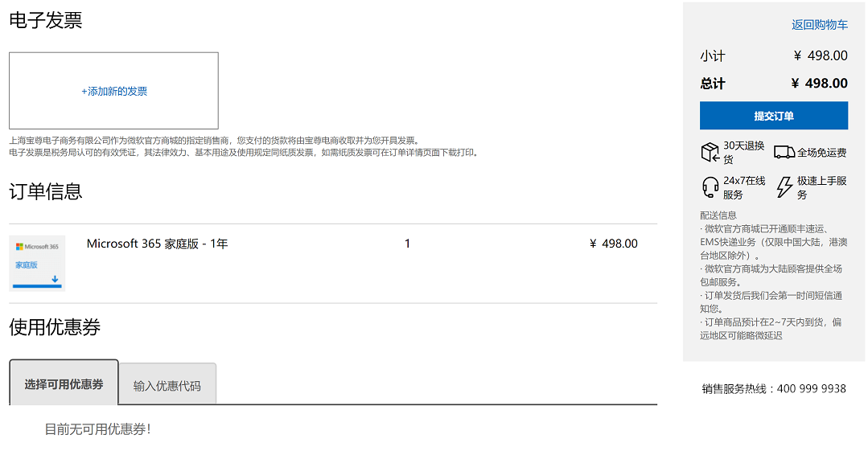
Task: Click the 目前无可用优惠券 message
Action: click(97, 429)
